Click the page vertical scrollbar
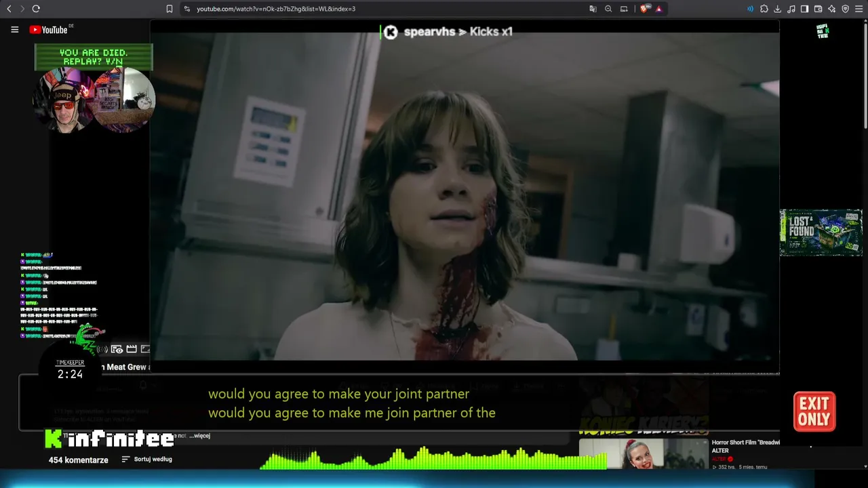Screen dimensions: 868x488 tap(865, 75)
